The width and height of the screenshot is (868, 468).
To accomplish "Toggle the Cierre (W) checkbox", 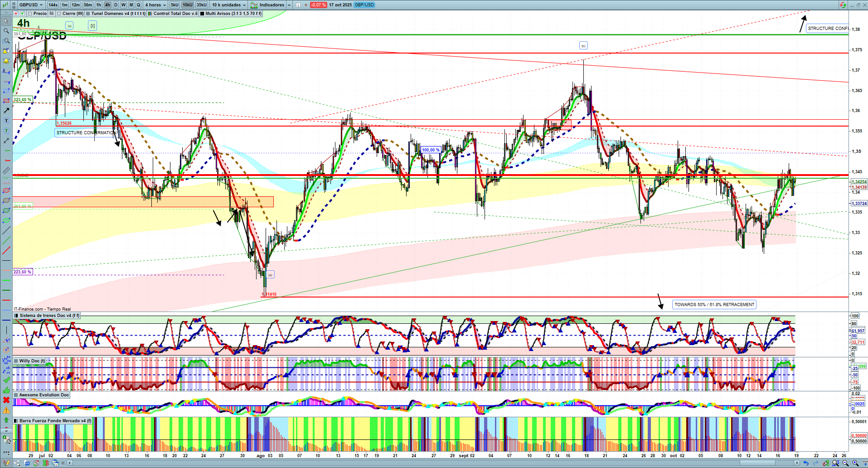I will 59,14.
